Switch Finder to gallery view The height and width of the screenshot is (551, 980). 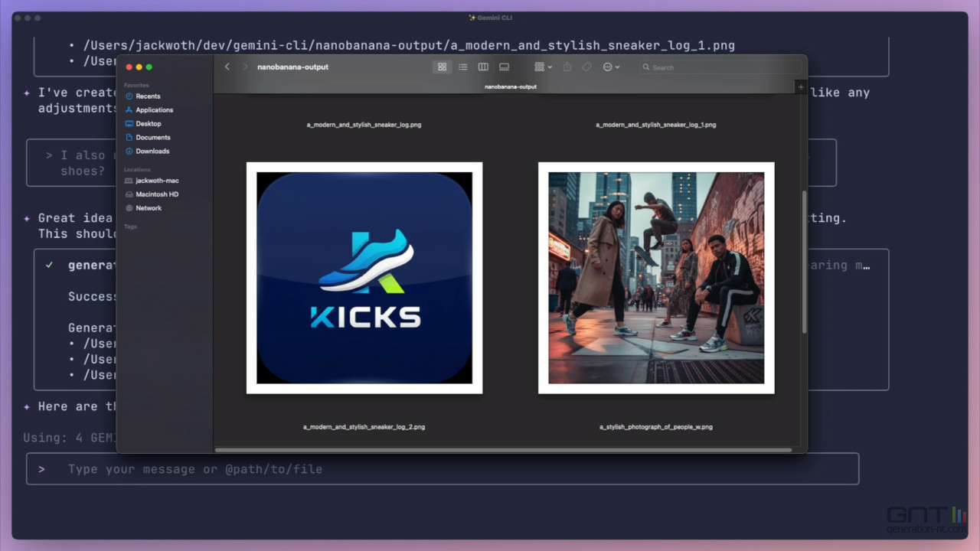pyautogui.click(x=504, y=67)
